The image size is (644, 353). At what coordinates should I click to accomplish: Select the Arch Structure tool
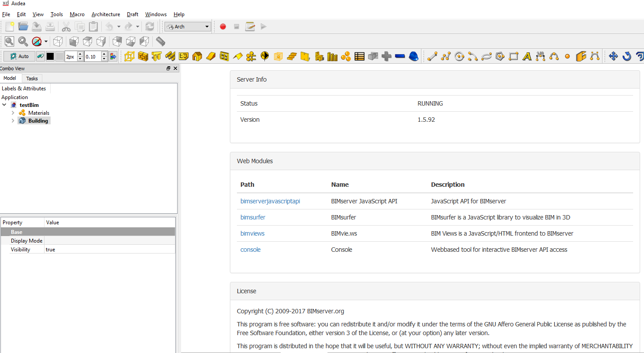[157, 56]
